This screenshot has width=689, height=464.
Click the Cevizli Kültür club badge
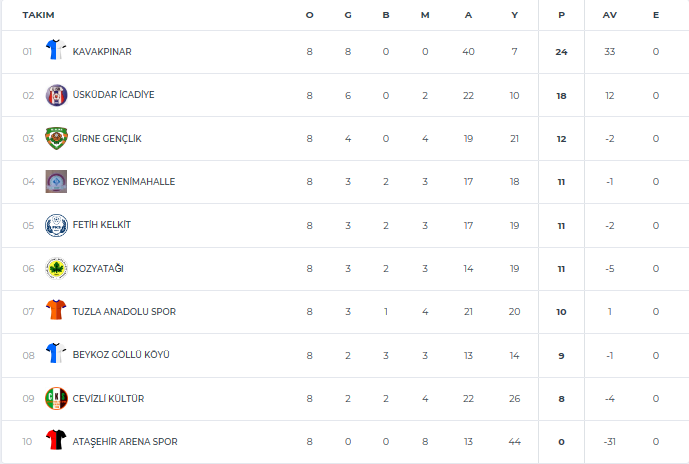[56, 398]
